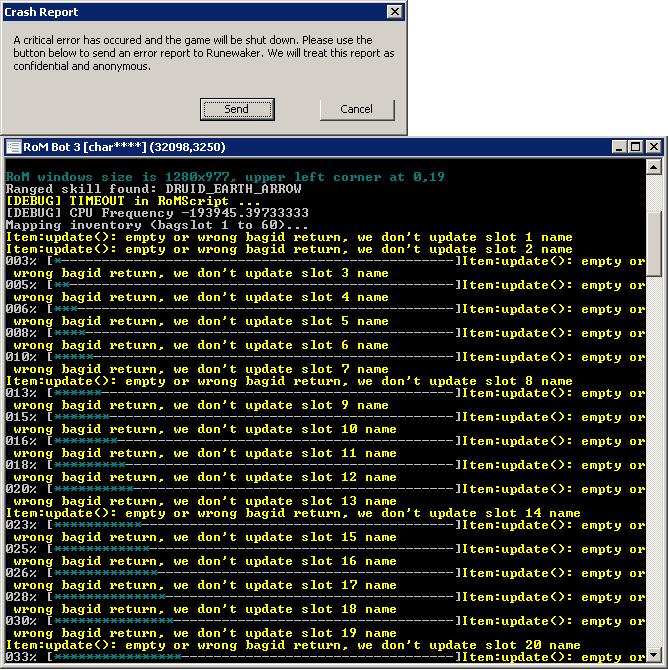The image size is (668, 670).
Task: Minimize the RoM Bot 3 console window
Action: click(x=618, y=147)
